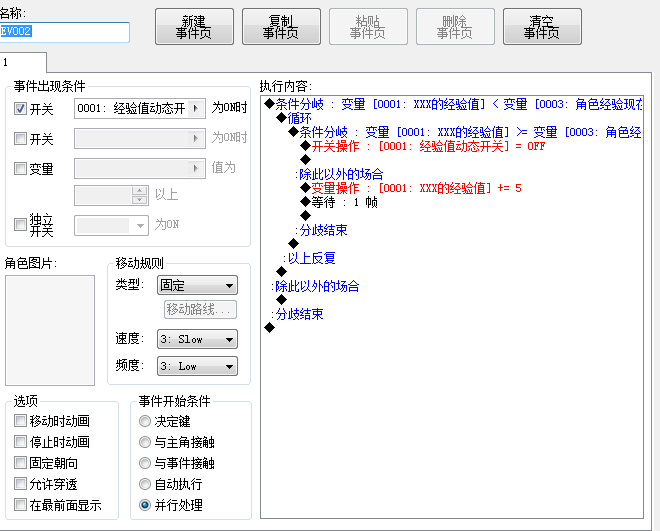Click the 新建事件页 button
This screenshot has width=660, height=531.
point(194,27)
